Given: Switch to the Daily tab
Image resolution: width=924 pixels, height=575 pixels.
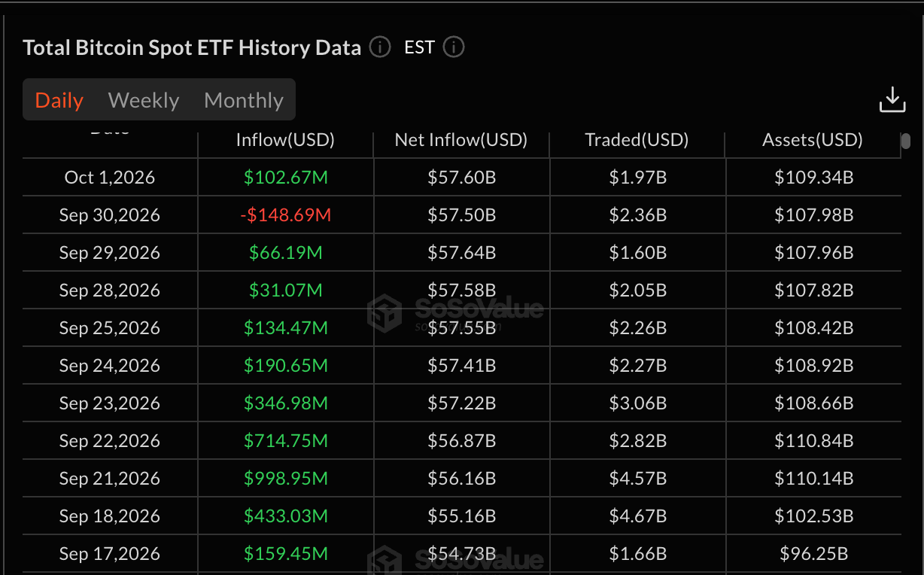Looking at the screenshot, I should click(x=59, y=100).
